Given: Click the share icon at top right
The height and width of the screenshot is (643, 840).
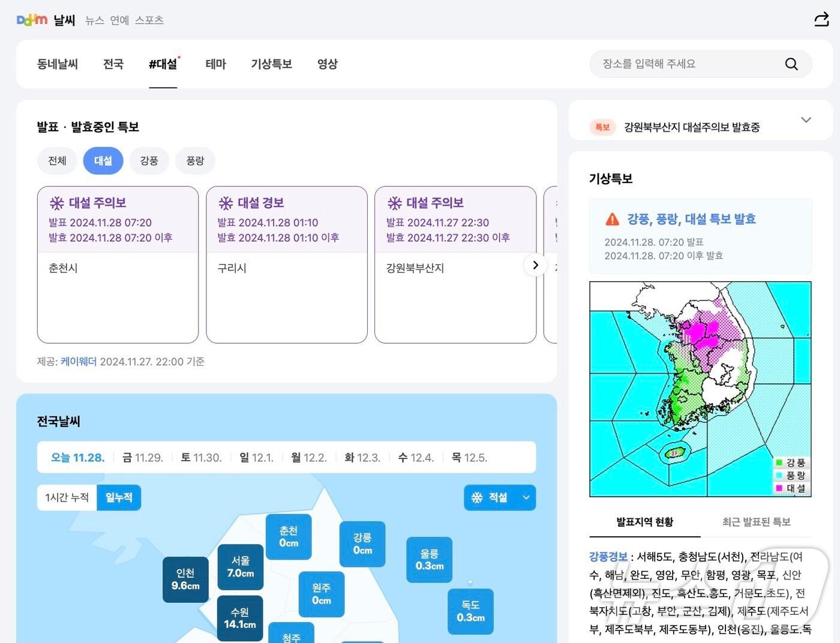Looking at the screenshot, I should (x=821, y=19).
